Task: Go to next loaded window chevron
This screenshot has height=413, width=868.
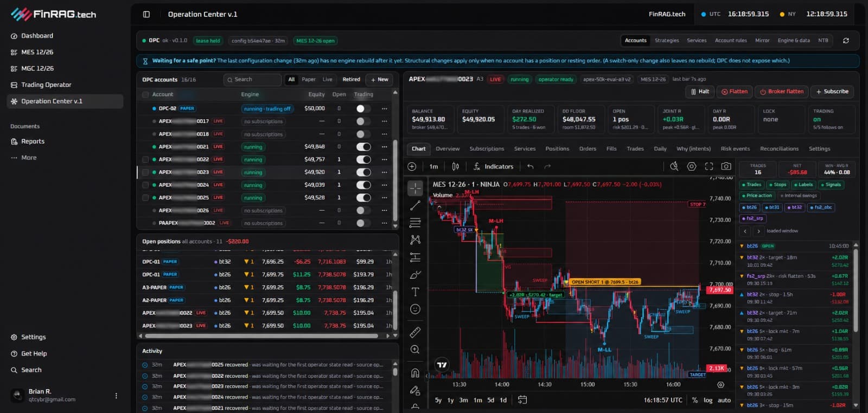Action: pos(758,231)
